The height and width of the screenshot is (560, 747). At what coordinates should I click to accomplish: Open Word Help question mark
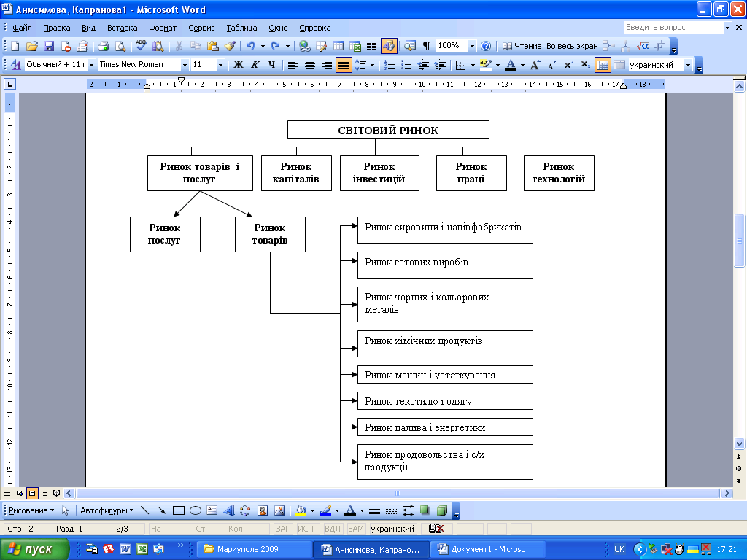[x=485, y=46]
